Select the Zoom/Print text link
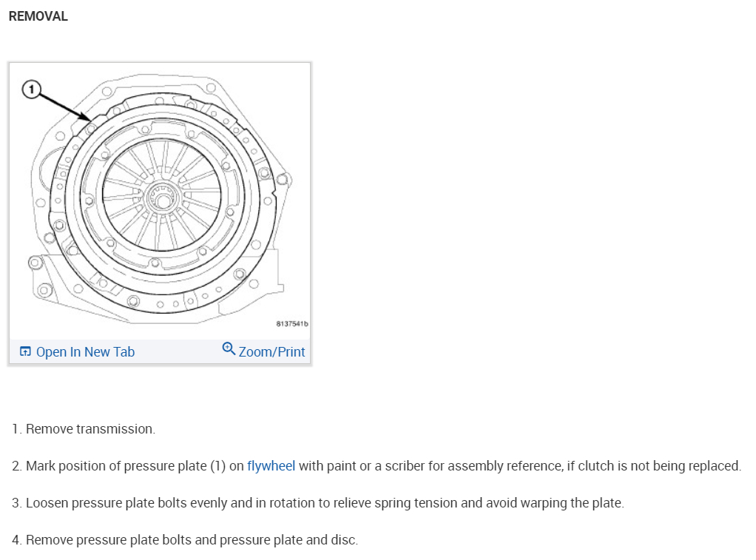Image resolution: width=756 pixels, height=560 pixels. [271, 352]
